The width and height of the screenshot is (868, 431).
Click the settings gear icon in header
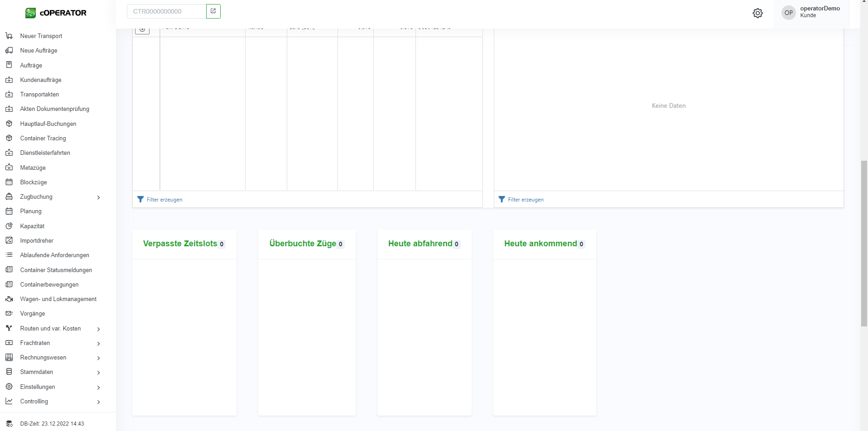(757, 13)
